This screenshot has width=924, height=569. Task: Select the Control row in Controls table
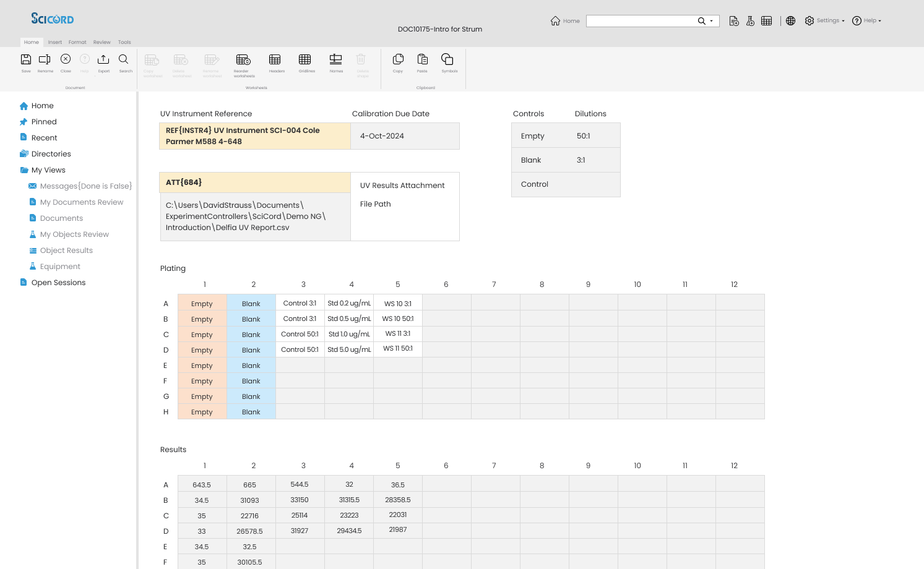point(566,184)
